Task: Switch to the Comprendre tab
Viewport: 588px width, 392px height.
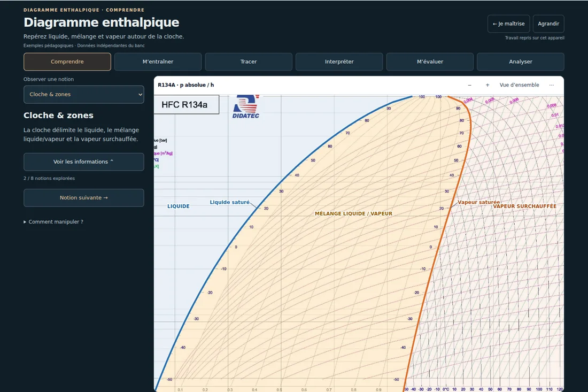Action: (x=67, y=62)
